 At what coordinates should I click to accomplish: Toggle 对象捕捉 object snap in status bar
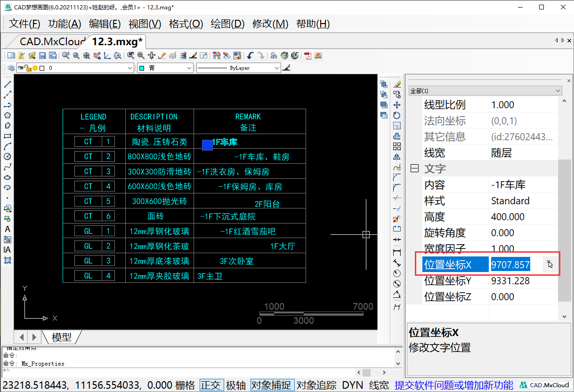tap(272, 385)
